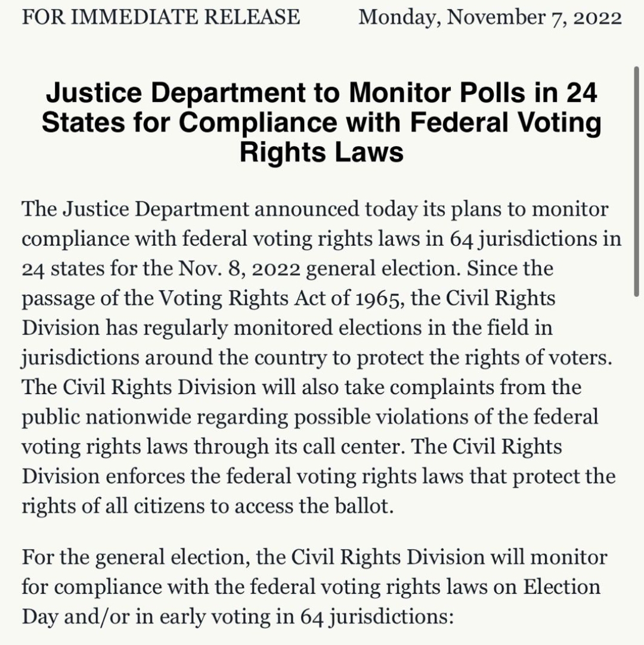Click the line "public nationwide regarding possible violations"
Viewport: 644px width, 645px height.
click(x=309, y=417)
